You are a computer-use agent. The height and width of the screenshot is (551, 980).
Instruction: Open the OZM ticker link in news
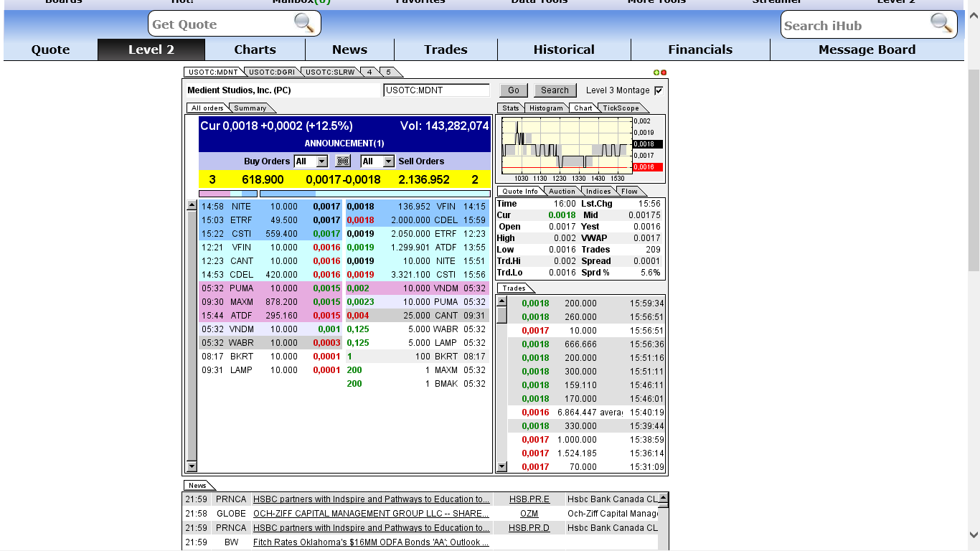point(529,514)
